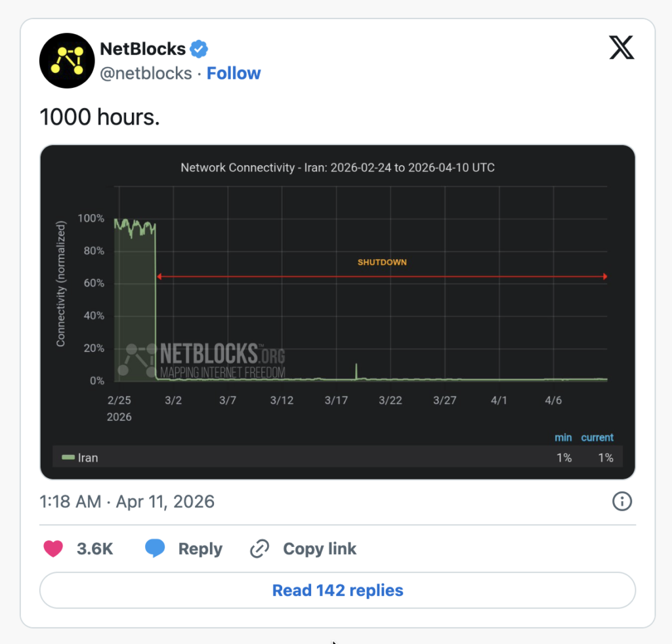Click the SHUTDOWN label on the chart

382,262
